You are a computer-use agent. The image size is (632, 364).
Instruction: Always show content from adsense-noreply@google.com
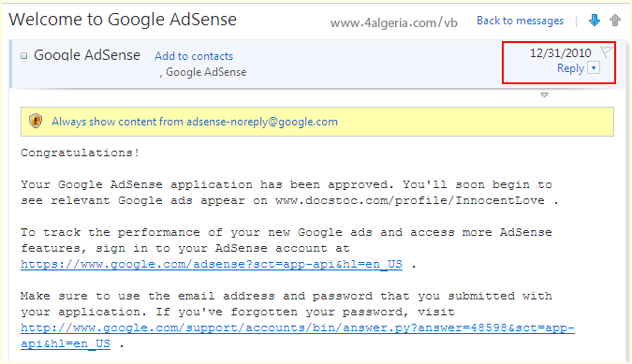(x=195, y=122)
